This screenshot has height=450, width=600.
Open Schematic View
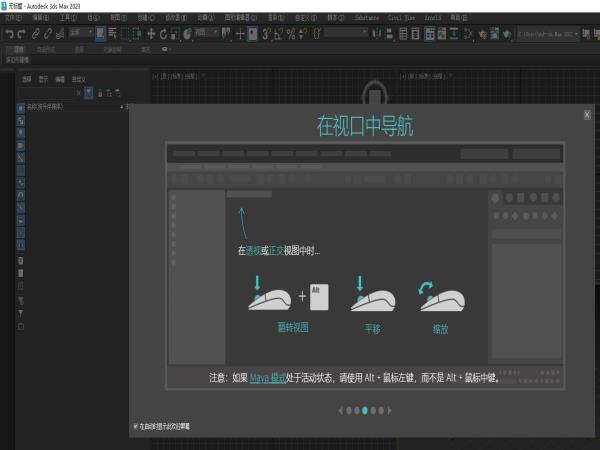coord(454,34)
